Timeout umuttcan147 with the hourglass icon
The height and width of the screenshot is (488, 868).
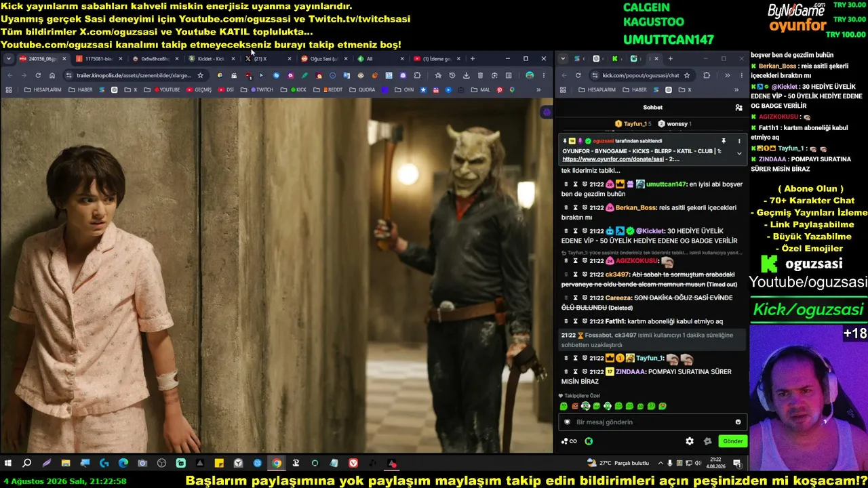[575, 184]
